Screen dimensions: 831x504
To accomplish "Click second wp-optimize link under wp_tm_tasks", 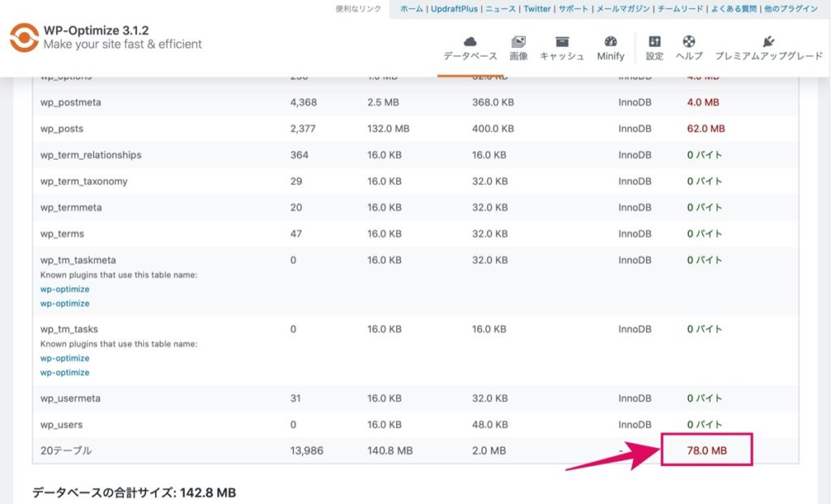I will 65,373.
